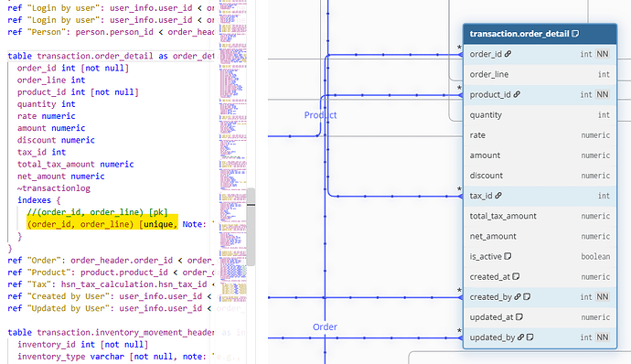
Task: Click the 'quantity int' code line
Action: pos(47,104)
